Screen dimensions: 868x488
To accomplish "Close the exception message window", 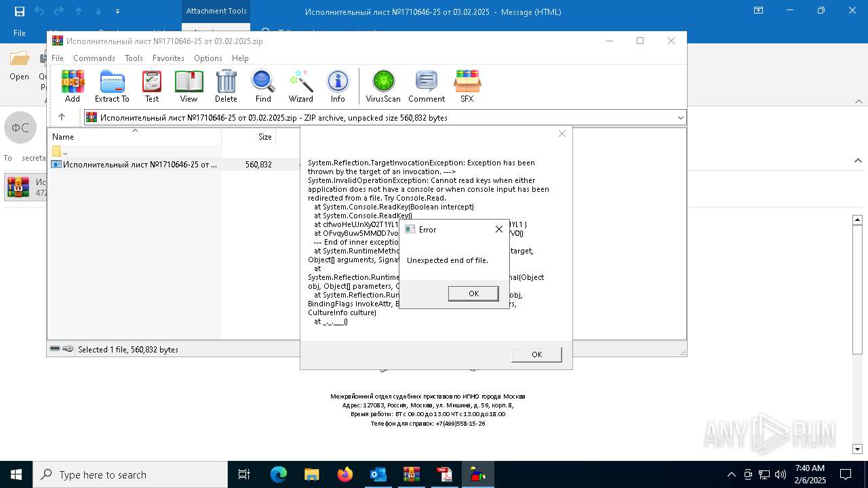I will click(x=561, y=134).
